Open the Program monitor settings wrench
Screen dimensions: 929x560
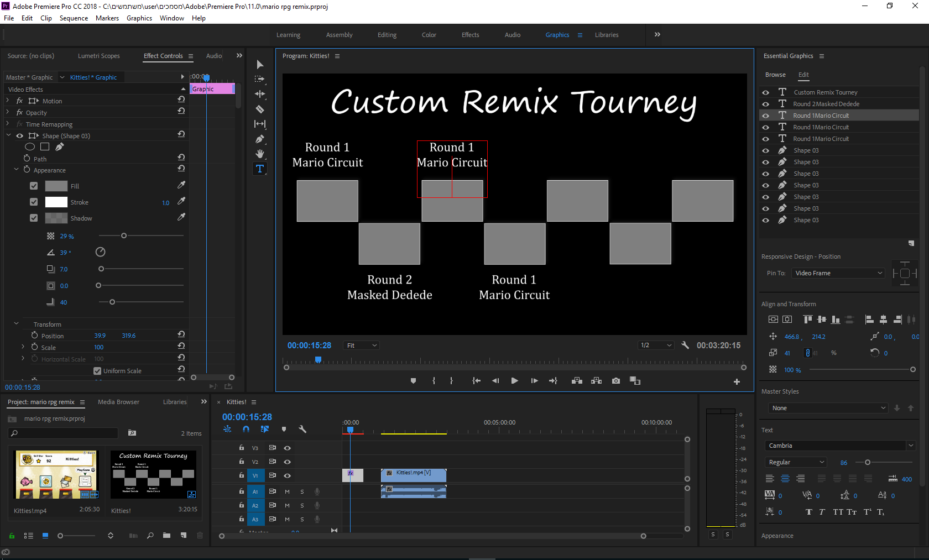[685, 345]
